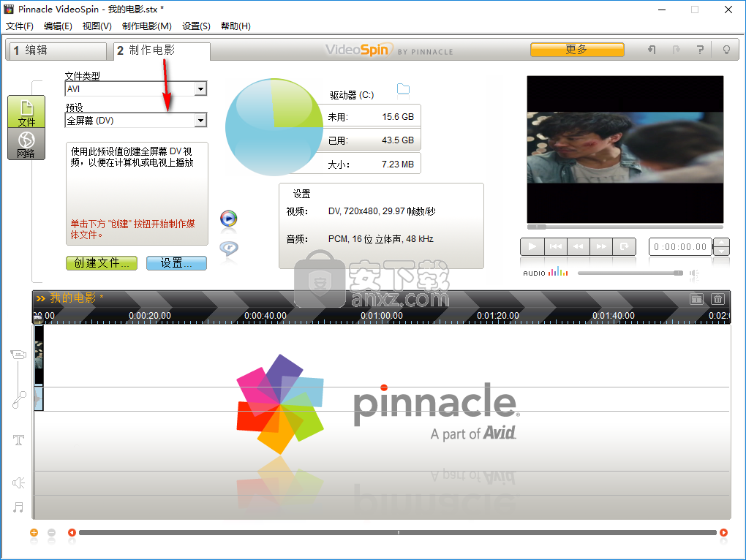The width and height of the screenshot is (746, 560).
Task: Click the title track T icon
Action: 18,439
